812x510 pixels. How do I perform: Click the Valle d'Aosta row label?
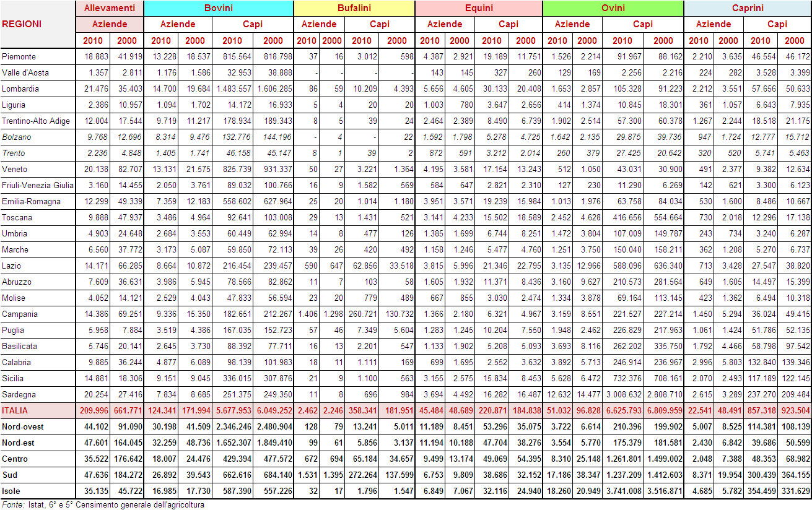click(25, 73)
